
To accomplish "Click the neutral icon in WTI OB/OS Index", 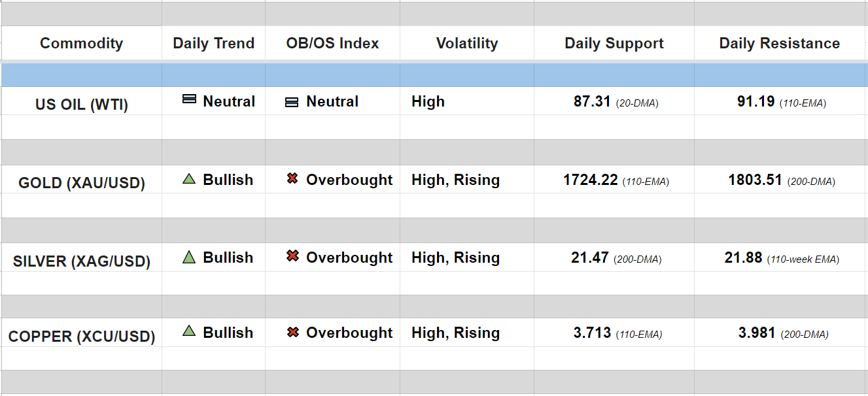I will [292, 102].
